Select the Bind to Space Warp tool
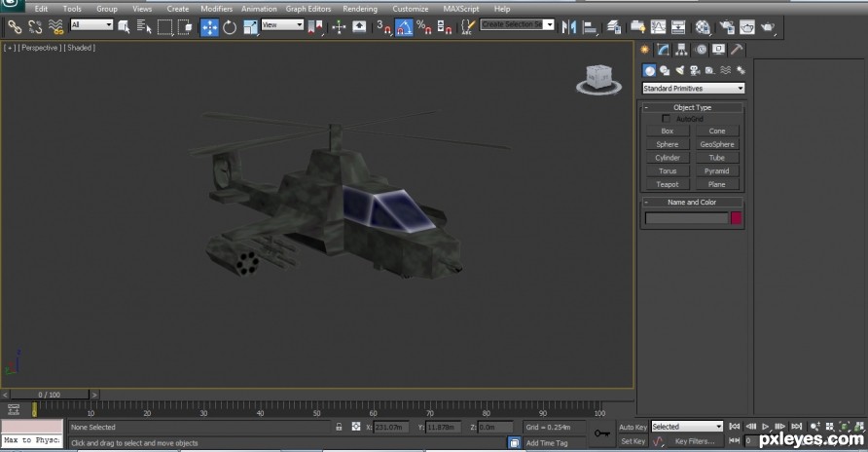The height and width of the screenshot is (452, 868). pyautogui.click(x=55, y=26)
